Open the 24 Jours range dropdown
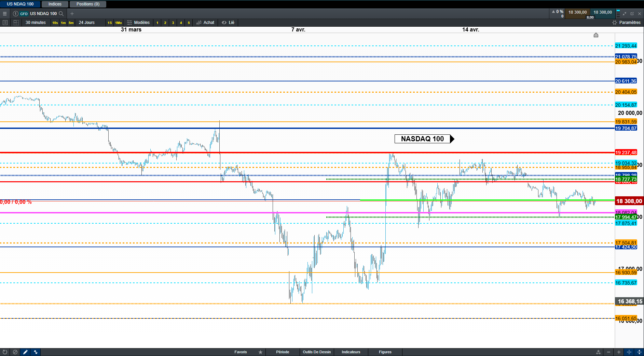Image resolution: width=644 pixels, height=356 pixels. click(x=87, y=23)
